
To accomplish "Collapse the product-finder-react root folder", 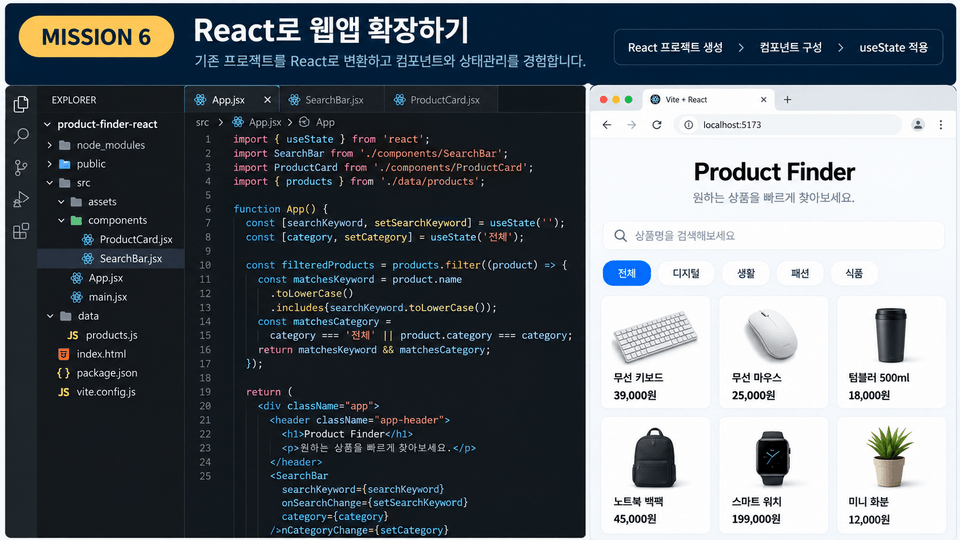I will 47,124.
